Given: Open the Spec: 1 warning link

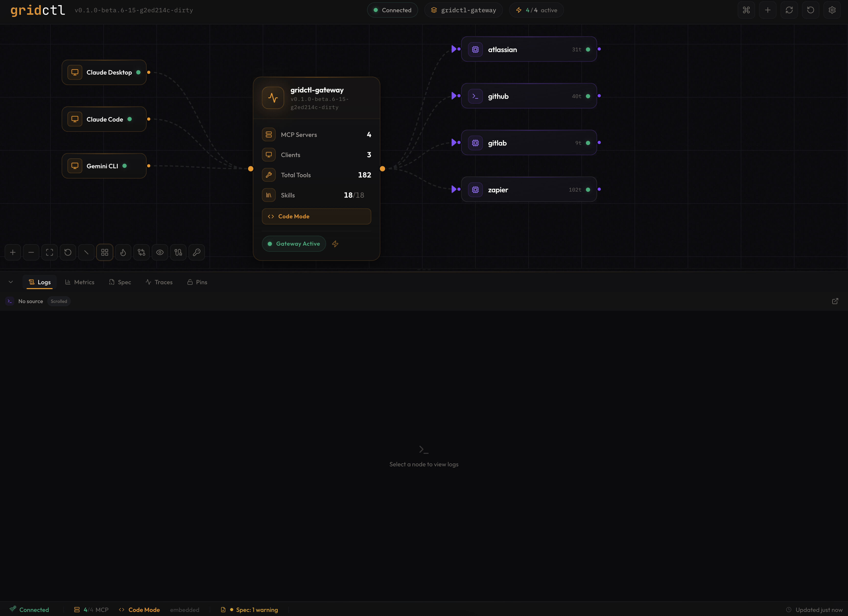Looking at the screenshot, I should coord(256,610).
